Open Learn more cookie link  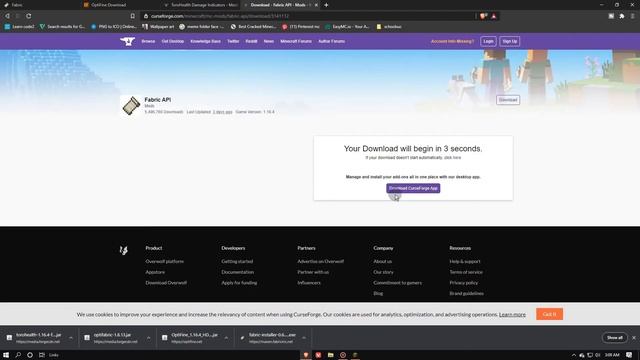pos(512,315)
